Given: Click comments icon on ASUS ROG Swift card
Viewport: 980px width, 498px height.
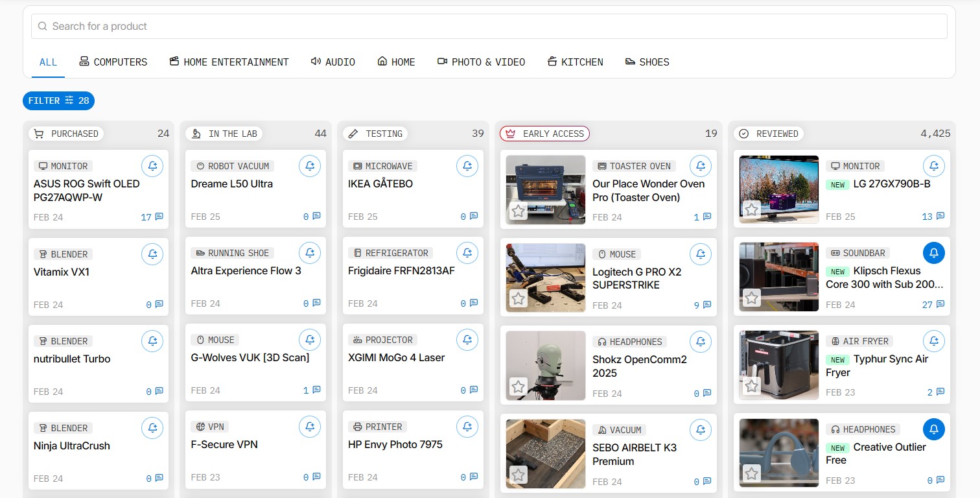Looking at the screenshot, I should [159, 217].
